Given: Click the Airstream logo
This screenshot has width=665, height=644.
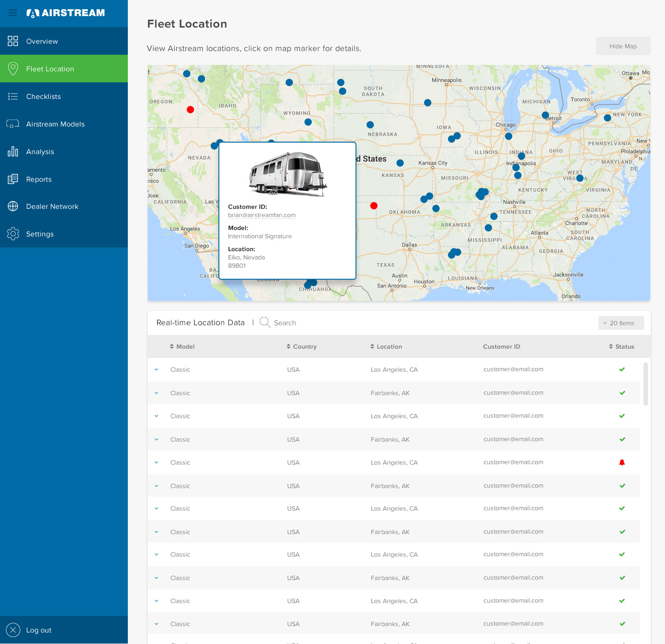Looking at the screenshot, I should point(66,13).
